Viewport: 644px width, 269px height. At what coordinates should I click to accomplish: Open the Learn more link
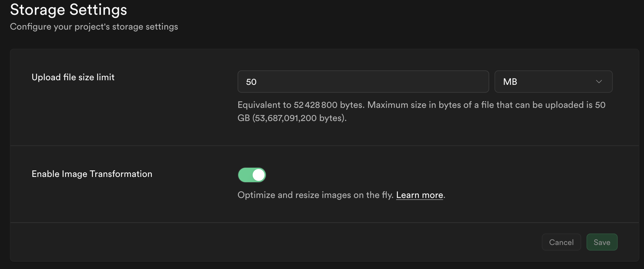pos(420,195)
